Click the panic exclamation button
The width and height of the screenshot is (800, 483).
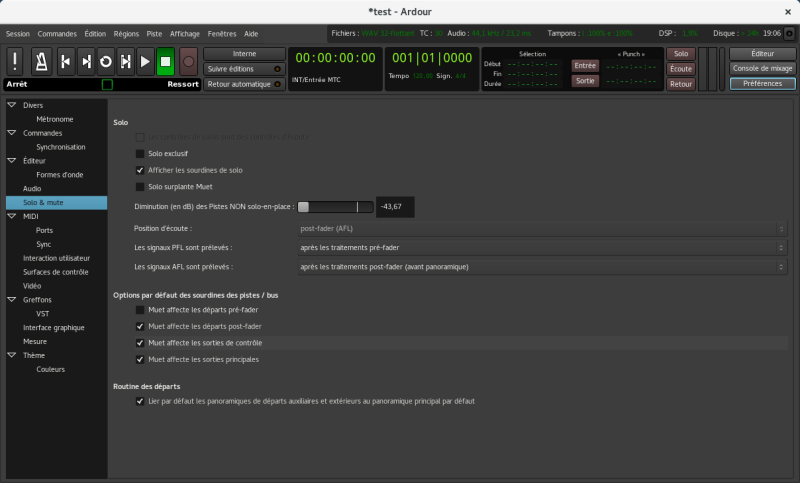(15, 62)
